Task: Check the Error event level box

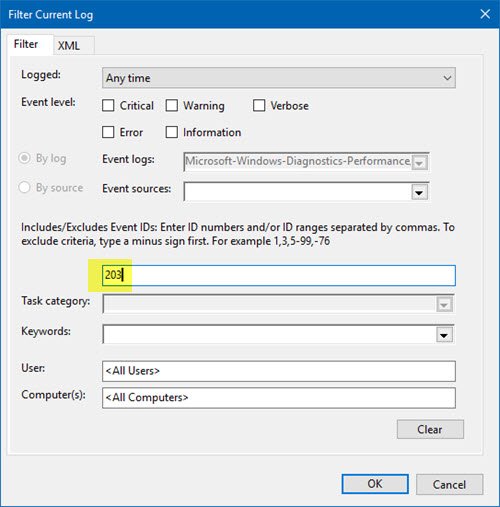Action: point(108,132)
